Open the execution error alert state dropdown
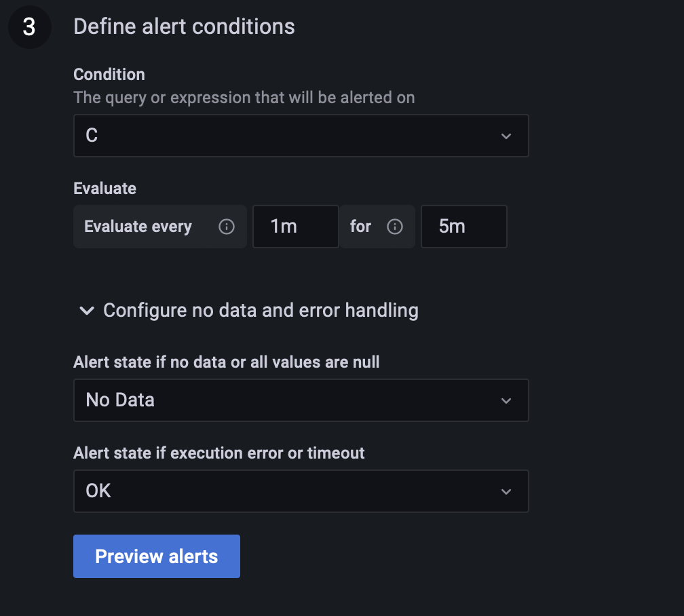This screenshot has height=616, width=684. coord(301,491)
